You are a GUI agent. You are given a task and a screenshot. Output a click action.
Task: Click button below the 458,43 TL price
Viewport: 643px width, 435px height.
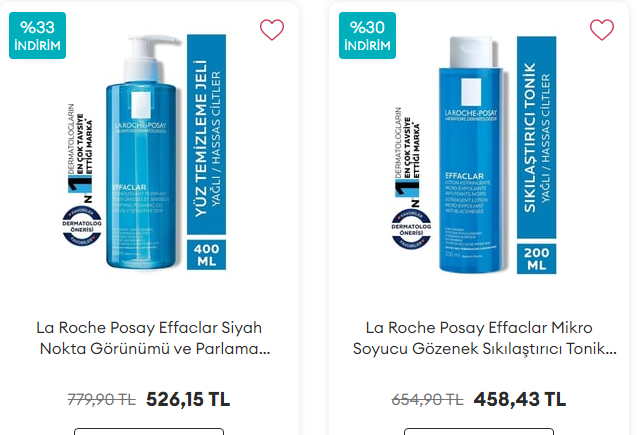tap(479, 431)
